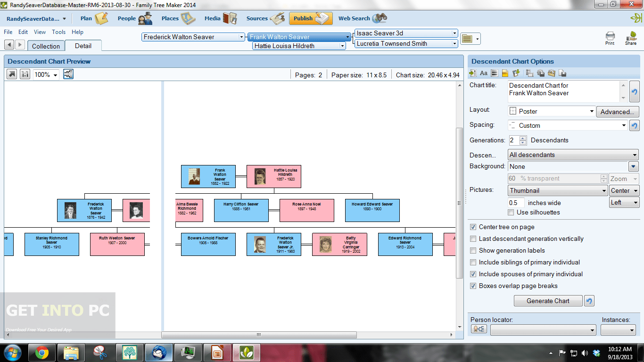The height and width of the screenshot is (362, 644).
Task: Reset spacing with the undo button
Action: pyautogui.click(x=635, y=125)
